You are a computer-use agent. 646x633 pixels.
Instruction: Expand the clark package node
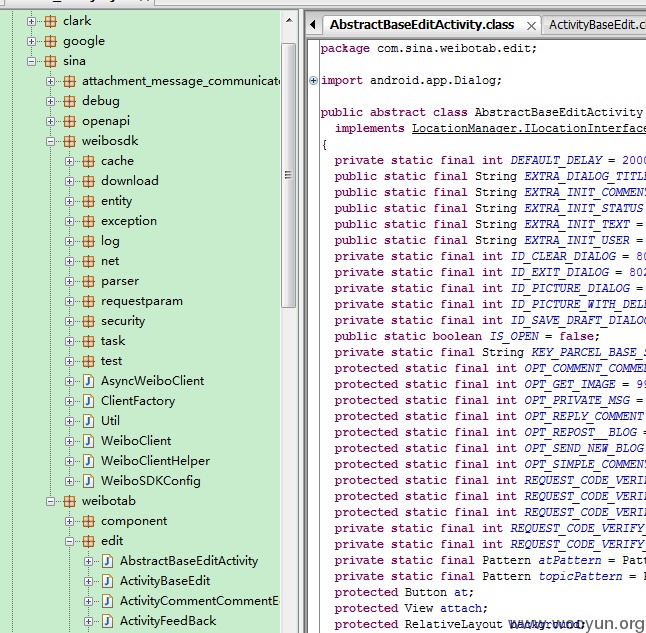coord(31,21)
